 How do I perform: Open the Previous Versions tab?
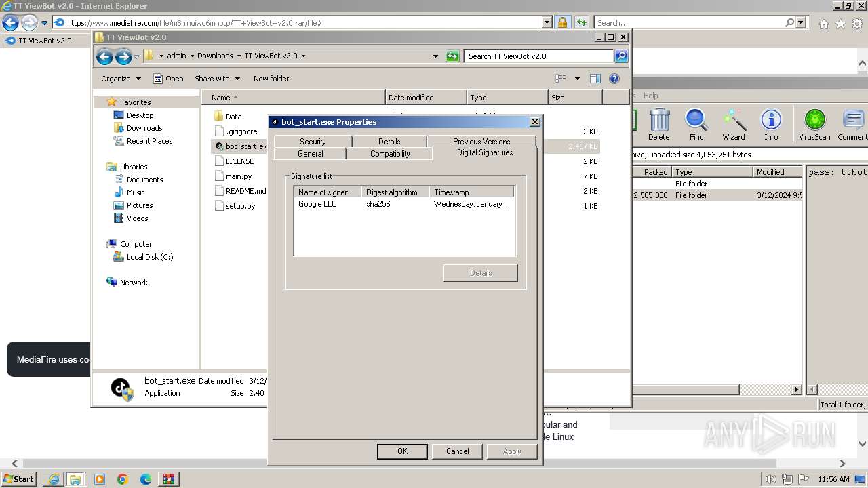click(x=481, y=141)
